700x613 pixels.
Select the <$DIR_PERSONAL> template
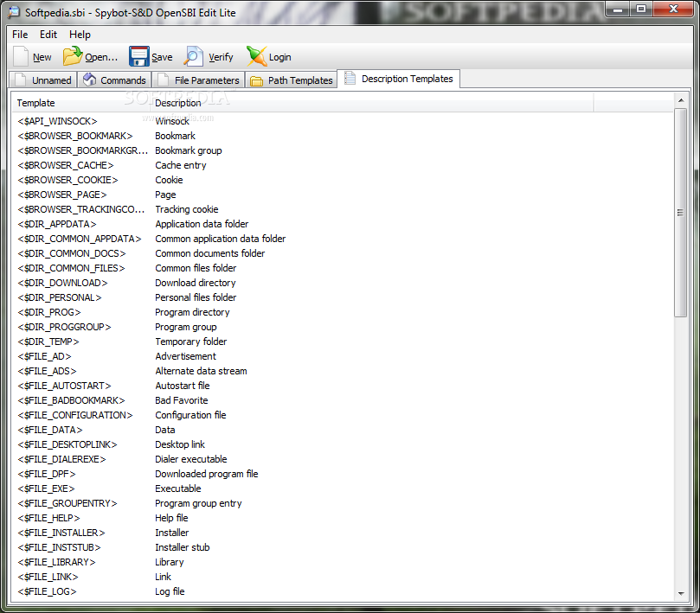[60, 297]
